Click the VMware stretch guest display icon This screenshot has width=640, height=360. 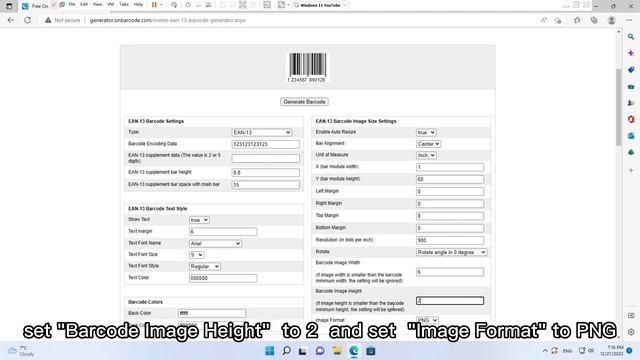click(281, 5)
